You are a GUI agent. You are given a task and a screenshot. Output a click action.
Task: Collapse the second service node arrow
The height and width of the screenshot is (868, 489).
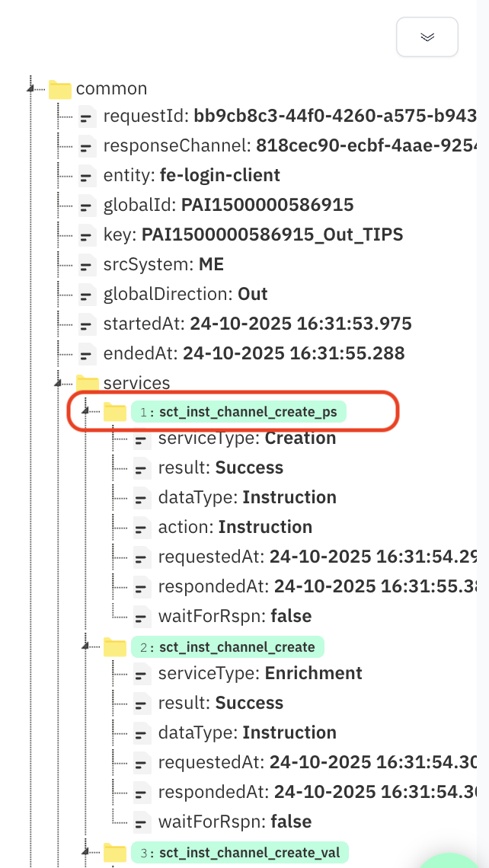pyautogui.click(x=86, y=647)
